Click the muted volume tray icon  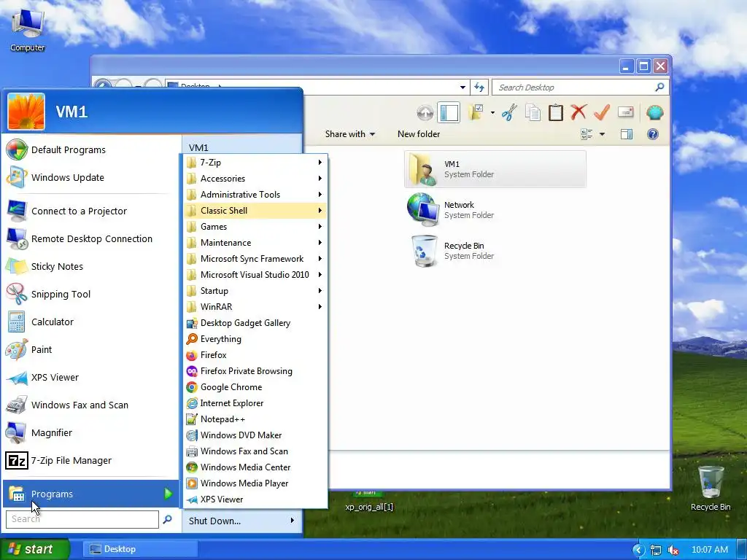(x=673, y=550)
